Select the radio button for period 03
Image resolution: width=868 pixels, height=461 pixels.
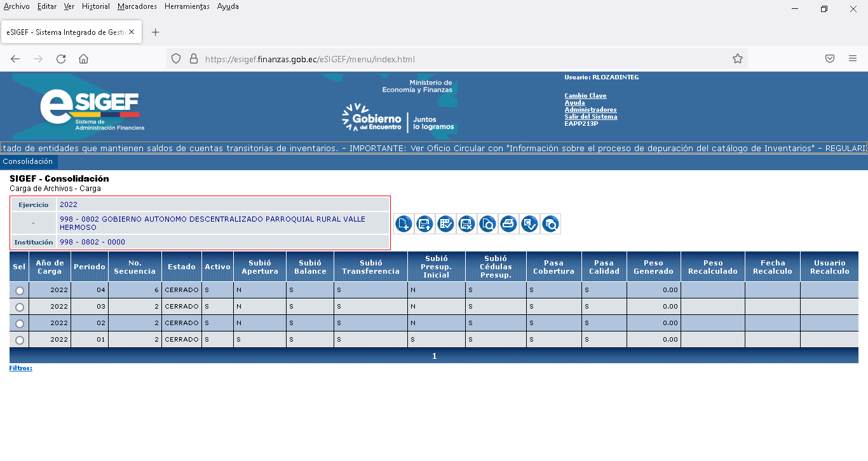[20, 307]
